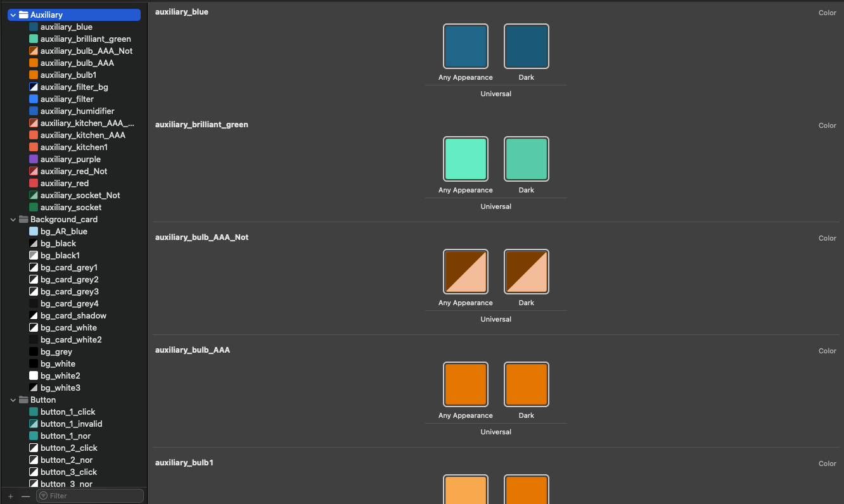Select auxiliary_blue Any Appearance color well

tap(466, 46)
